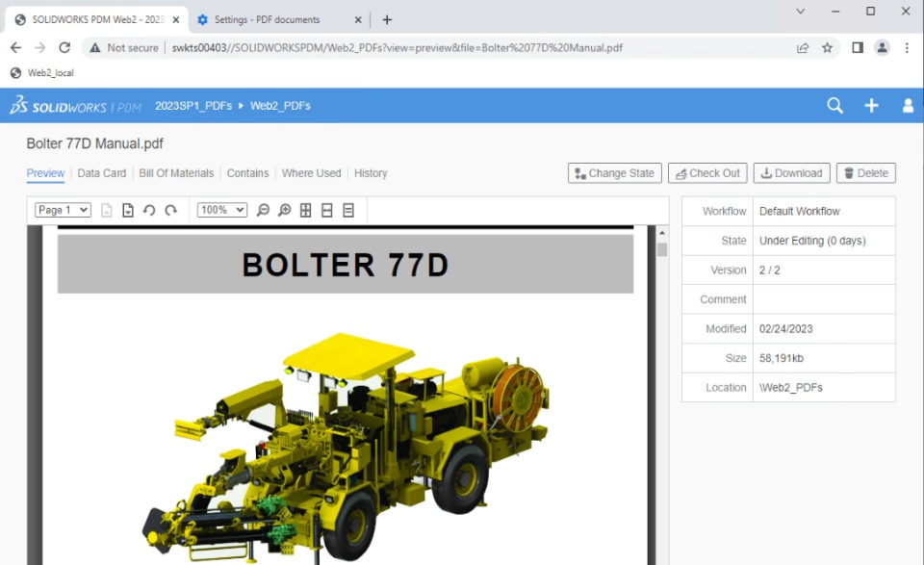Open the user profile in PDM header
Image resolution: width=924 pixels, height=565 pixels.
pyautogui.click(x=908, y=106)
